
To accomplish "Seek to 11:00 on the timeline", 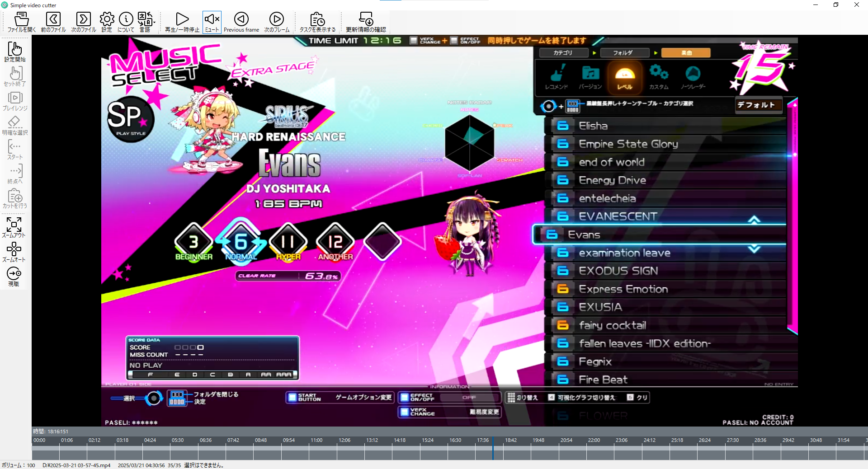I will pyautogui.click(x=316, y=440).
